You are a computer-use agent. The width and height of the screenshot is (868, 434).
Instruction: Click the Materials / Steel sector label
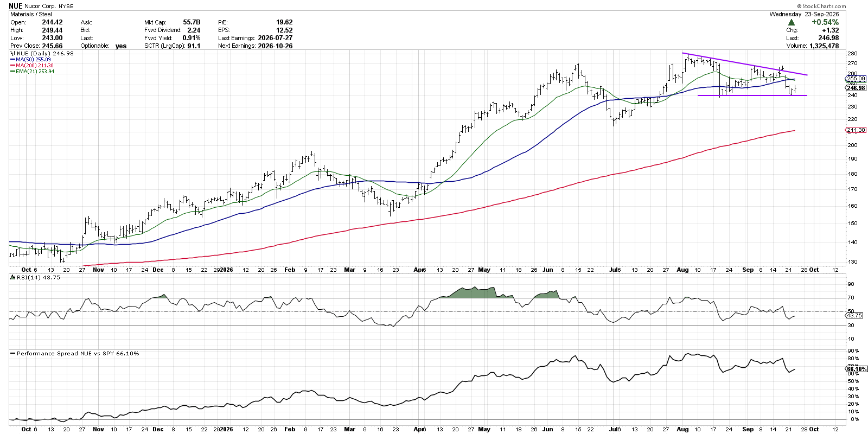(x=31, y=14)
